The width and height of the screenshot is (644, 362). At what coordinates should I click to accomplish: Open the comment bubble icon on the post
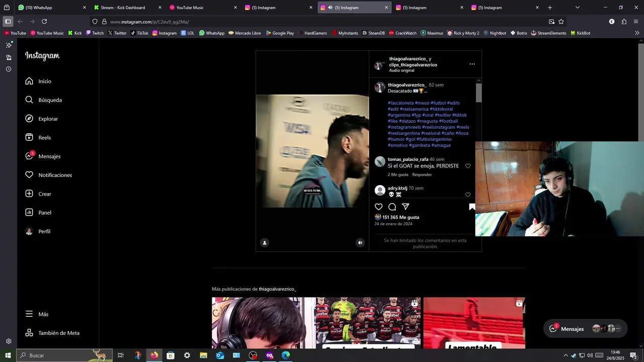392,207
